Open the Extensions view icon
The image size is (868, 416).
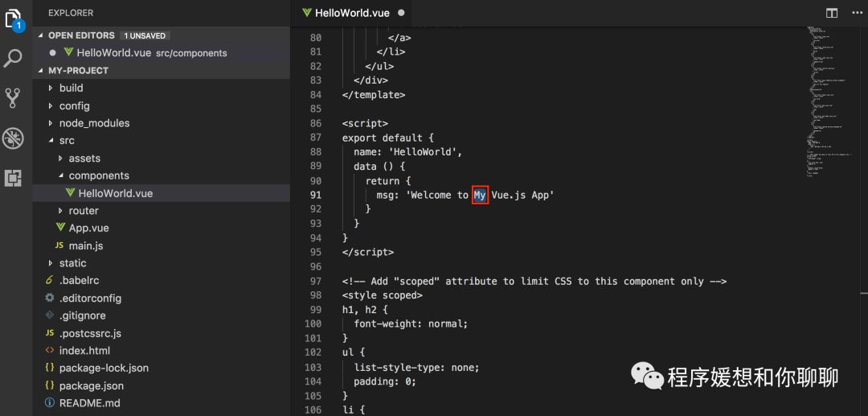point(13,179)
